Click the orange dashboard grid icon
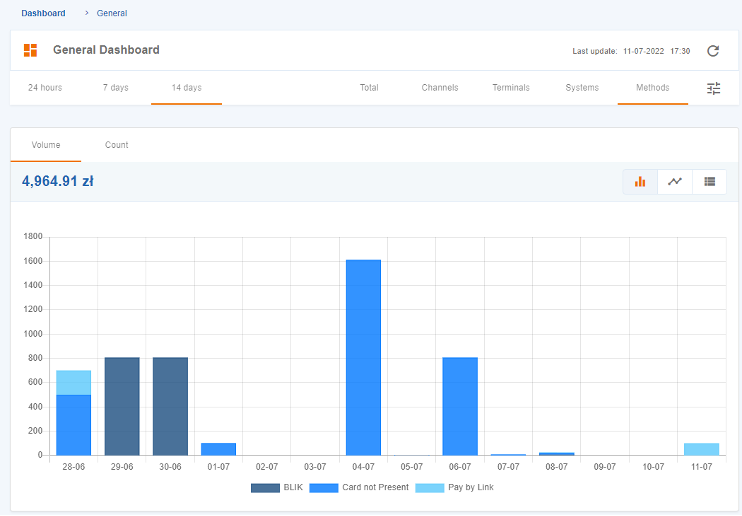742x516 pixels. [x=30, y=50]
